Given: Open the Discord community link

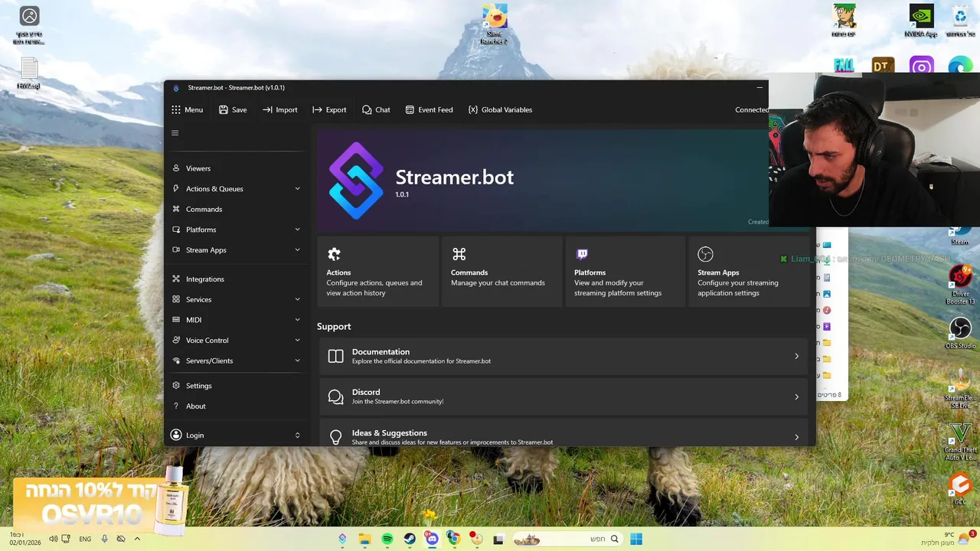Looking at the screenshot, I should pyautogui.click(x=563, y=396).
